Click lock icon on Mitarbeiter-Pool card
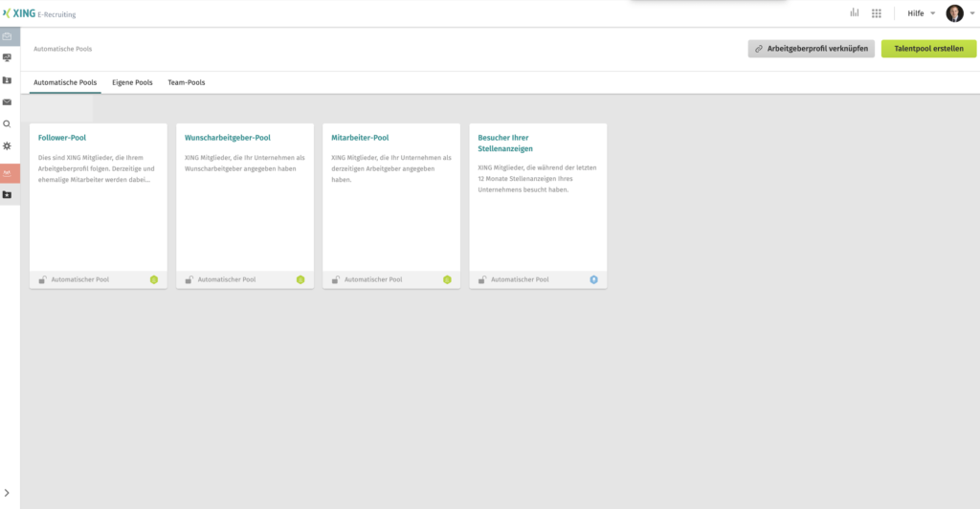 (336, 279)
